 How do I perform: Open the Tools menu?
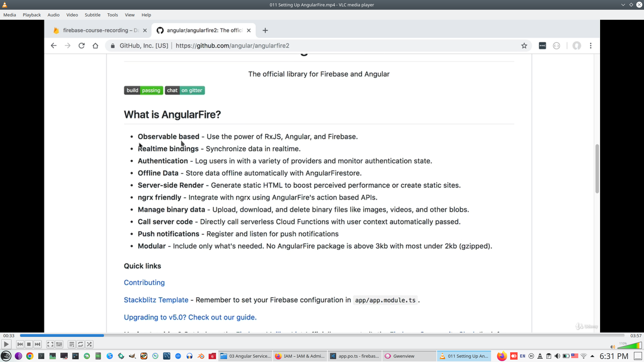tap(112, 15)
